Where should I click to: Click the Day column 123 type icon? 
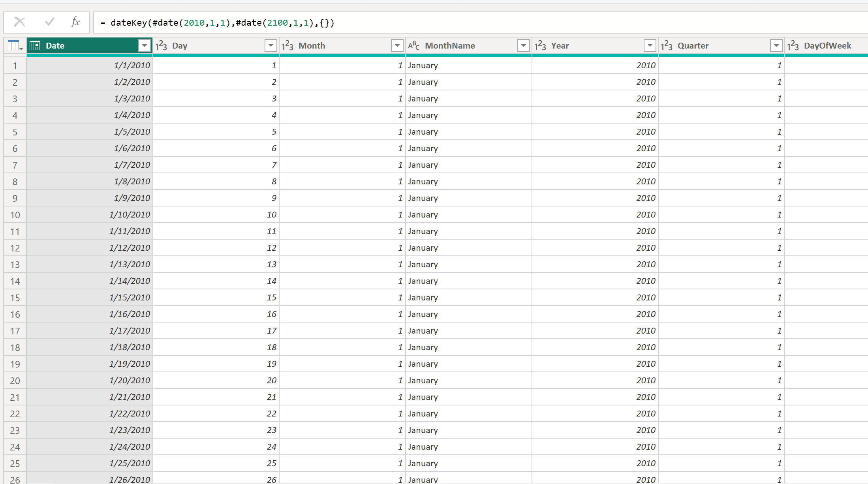click(161, 46)
